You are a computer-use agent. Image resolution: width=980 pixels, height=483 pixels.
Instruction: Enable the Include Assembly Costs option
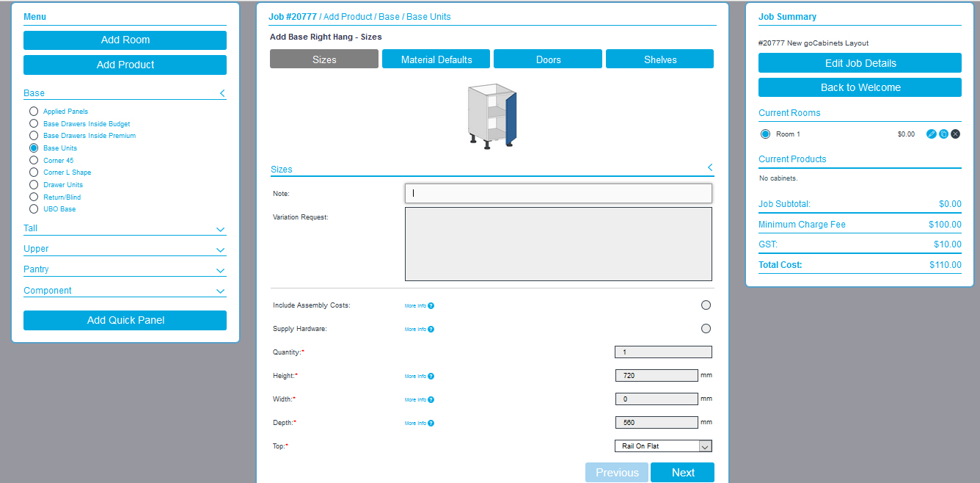pyautogui.click(x=706, y=305)
